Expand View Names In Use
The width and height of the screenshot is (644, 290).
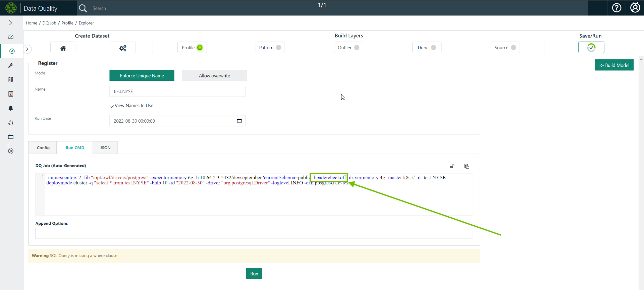(131, 106)
